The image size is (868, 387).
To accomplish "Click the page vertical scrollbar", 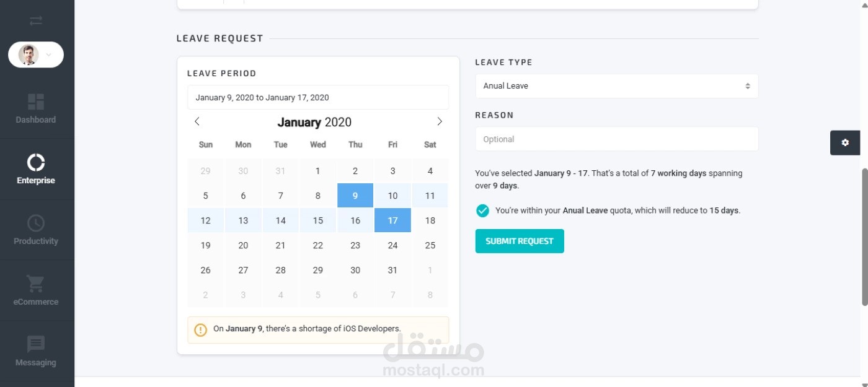I will click(864, 235).
